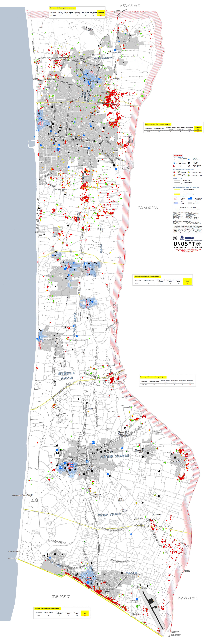The height and width of the screenshot is (644, 216).
Task: Click the UNRWA HQ Compound blue swatch
Action: click(x=190, y=199)
